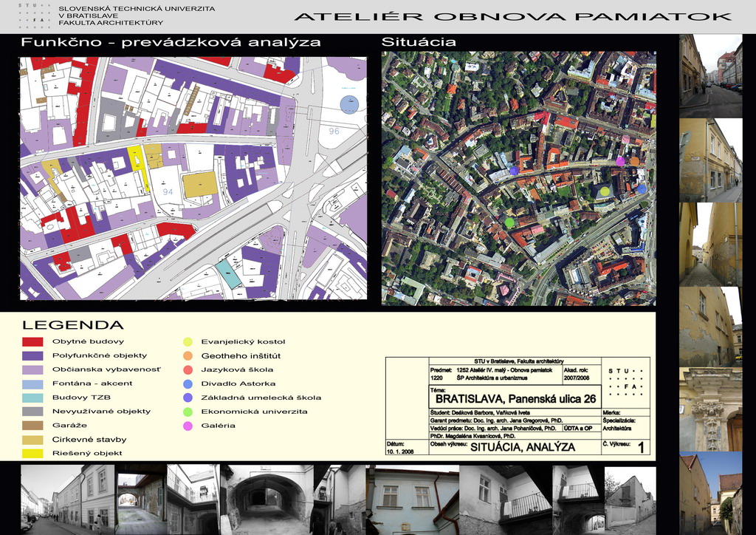Image resolution: width=756 pixels, height=535 pixels.
Task: Click the orange Geotheho inštitút legend dot
Action: 188,355
